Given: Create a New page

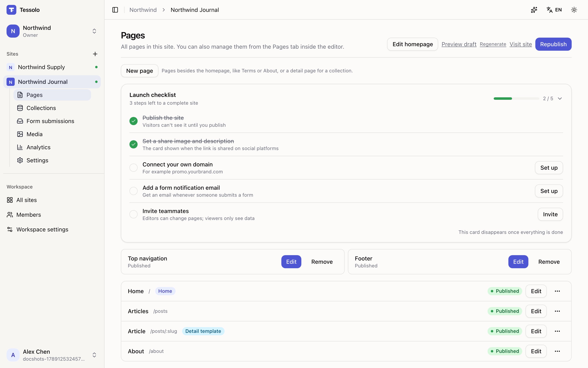Looking at the screenshot, I should pyautogui.click(x=139, y=71).
